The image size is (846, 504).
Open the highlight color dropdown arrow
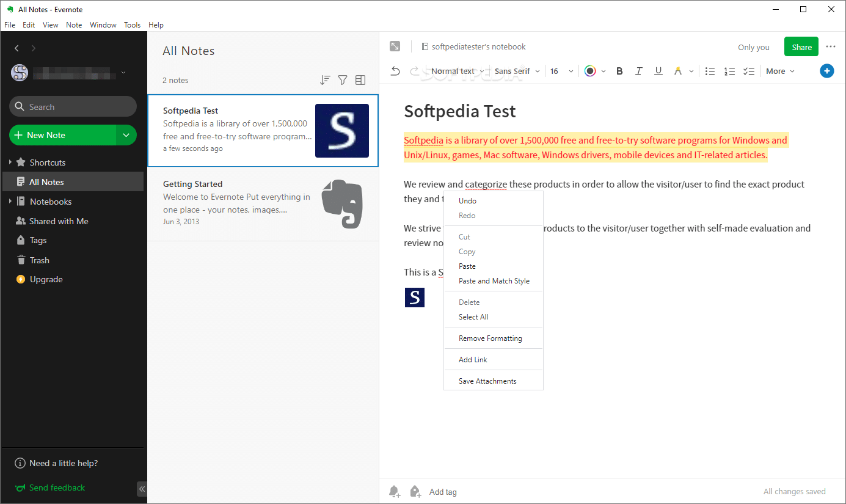coord(691,71)
